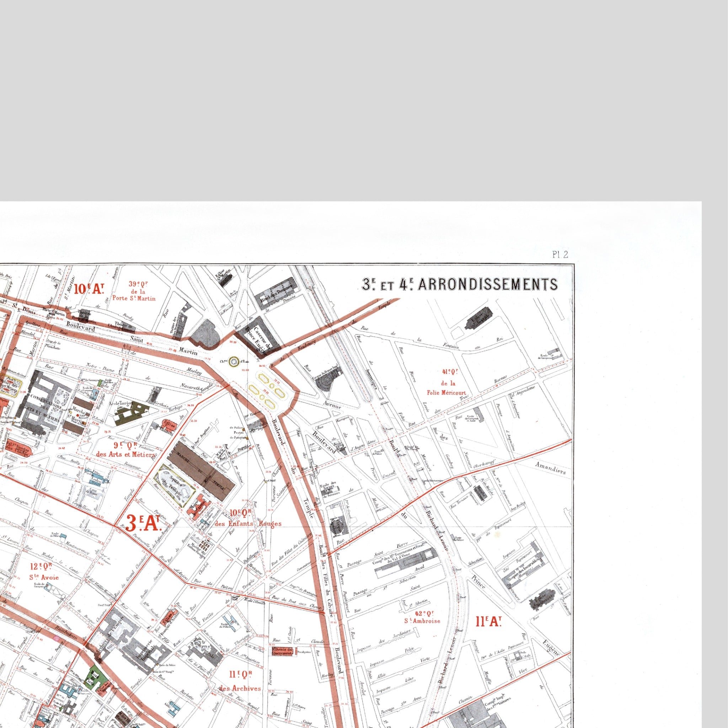The width and height of the screenshot is (728, 728).
Task: Click the Château d'Eau fountain circle
Action: click(234, 362)
